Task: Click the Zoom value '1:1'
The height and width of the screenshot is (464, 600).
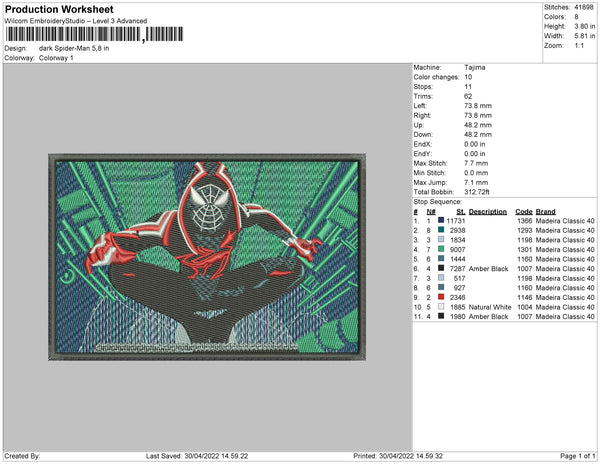Action: 579,46
